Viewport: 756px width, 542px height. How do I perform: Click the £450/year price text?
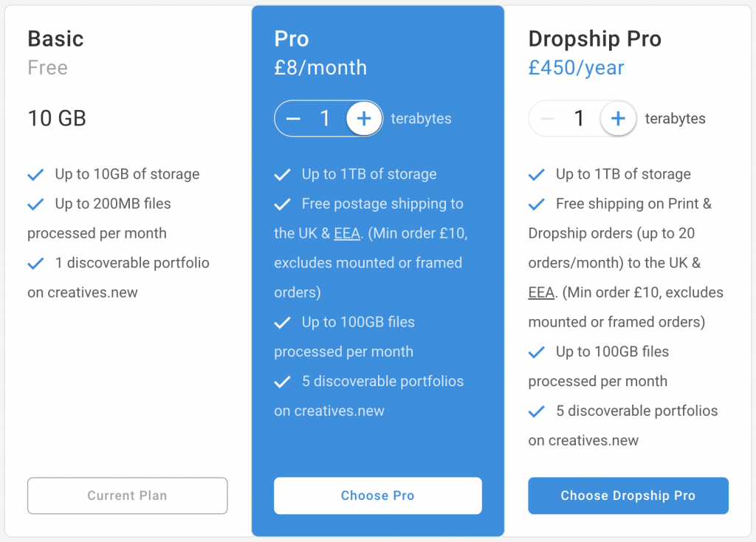pyautogui.click(x=576, y=68)
